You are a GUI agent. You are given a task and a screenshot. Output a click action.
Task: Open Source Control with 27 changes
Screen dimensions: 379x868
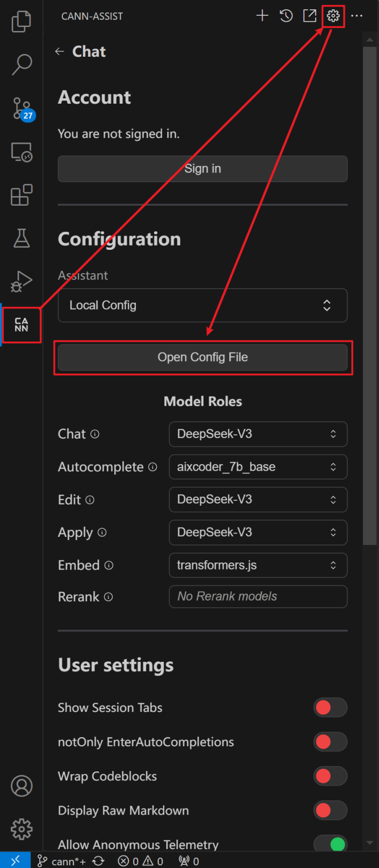[22, 109]
